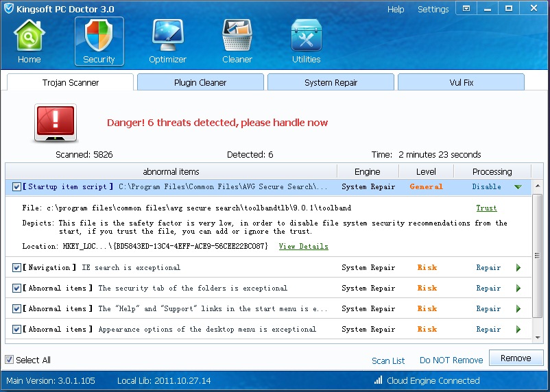Uncheck the Help and Support links checkbox
Image resolution: width=550 pixels, height=392 pixels.
pyautogui.click(x=16, y=308)
